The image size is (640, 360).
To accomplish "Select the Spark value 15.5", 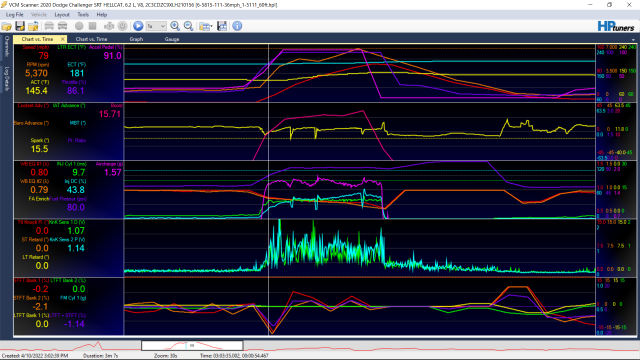I will click(x=40, y=149).
